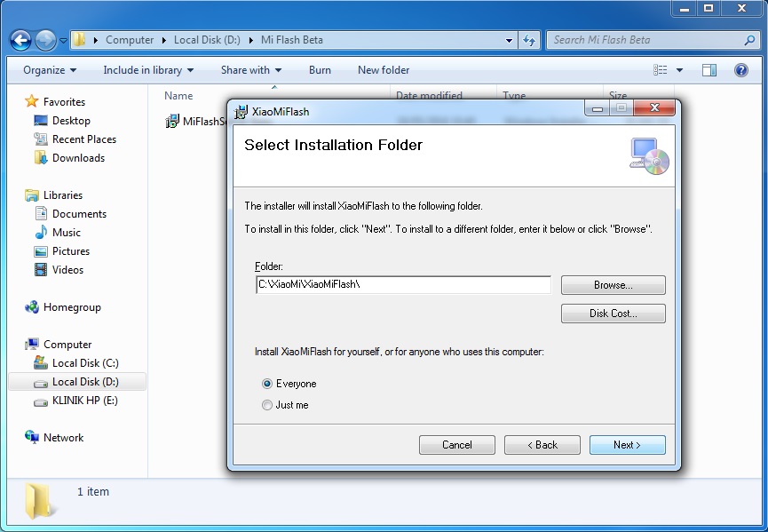Open the Share with dropdown
Viewport: 768px width, 532px height.
(x=250, y=69)
